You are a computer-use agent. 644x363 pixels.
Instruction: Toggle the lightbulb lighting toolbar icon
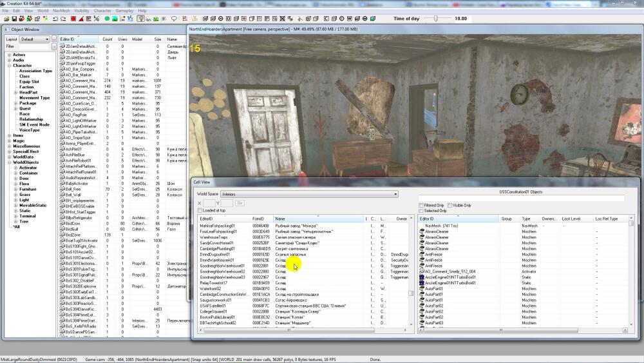(140, 19)
